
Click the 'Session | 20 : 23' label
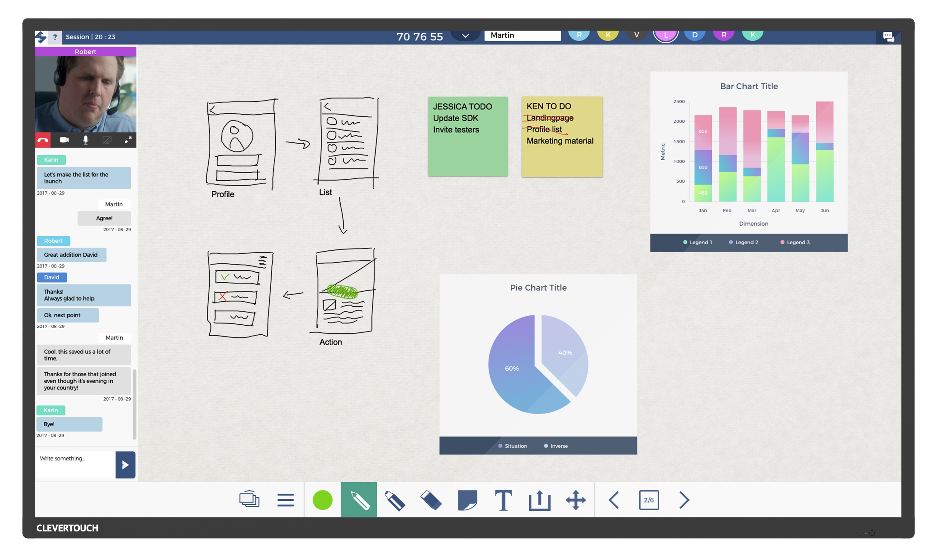91,37
